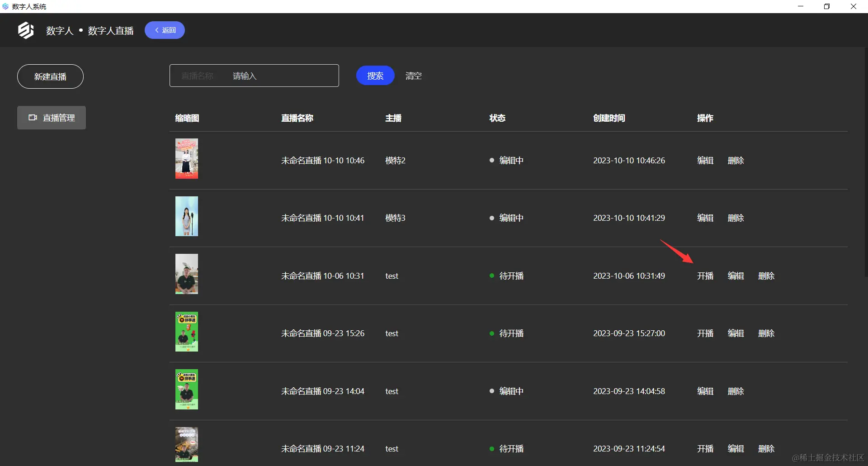Click 删除 for 未命名直播 10-06 10:31

(766, 276)
